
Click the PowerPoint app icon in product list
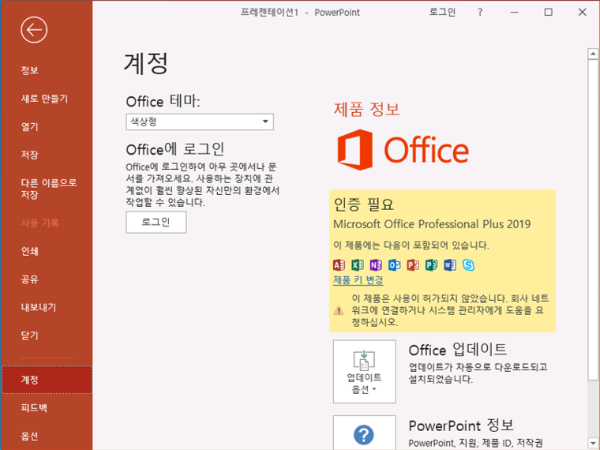pos(413,265)
